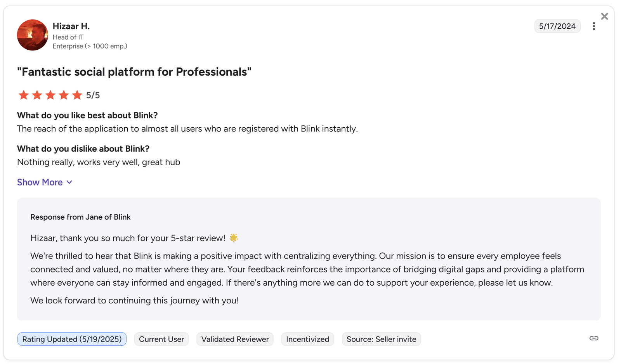The height and width of the screenshot is (364, 621).
Task: Select the fifth rating star
Action: tap(76, 95)
